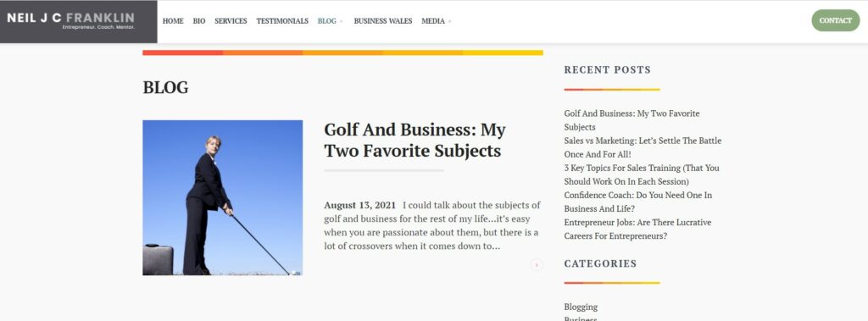This screenshot has width=868, height=321.
Task: Open the Golf And Business post title
Action: [415, 140]
